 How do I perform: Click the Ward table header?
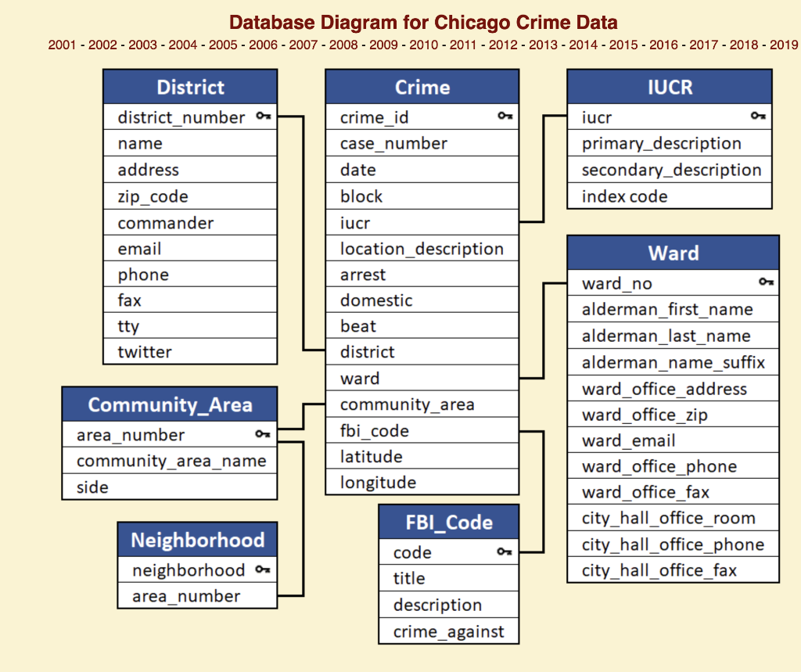tap(673, 253)
